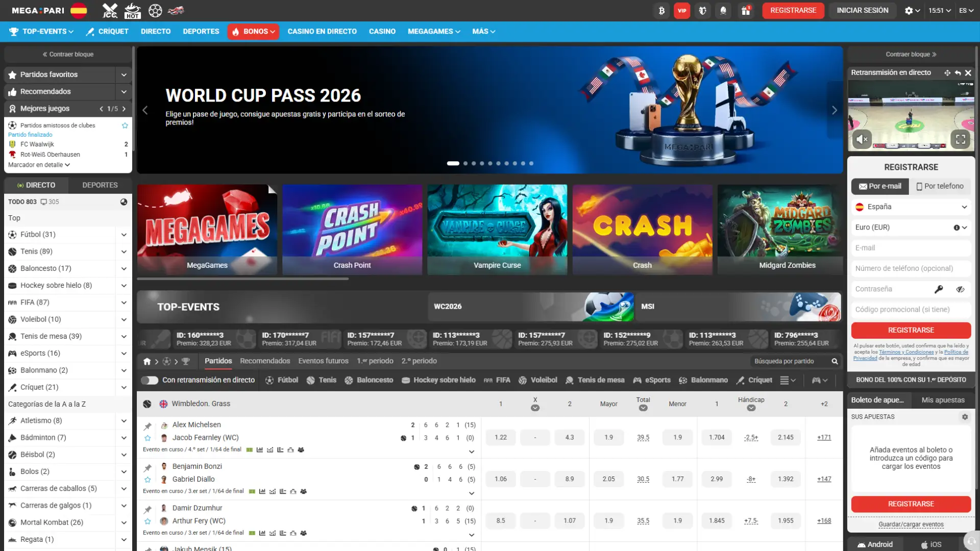Select Por telefono registration option
Screen dimensions: 980x551
940,186
